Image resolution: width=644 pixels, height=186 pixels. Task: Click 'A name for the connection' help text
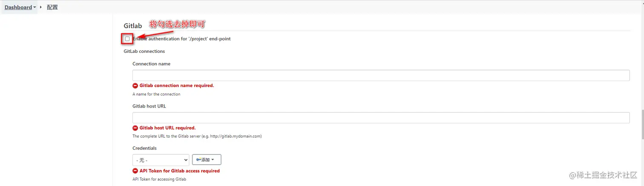pyautogui.click(x=156, y=94)
